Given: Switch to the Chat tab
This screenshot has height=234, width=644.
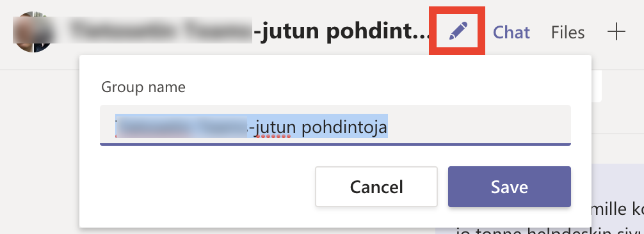Looking at the screenshot, I should [x=511, y=32].
